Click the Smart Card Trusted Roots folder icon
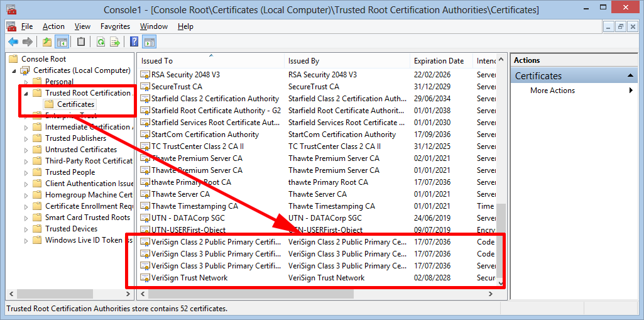 (37, 218)
